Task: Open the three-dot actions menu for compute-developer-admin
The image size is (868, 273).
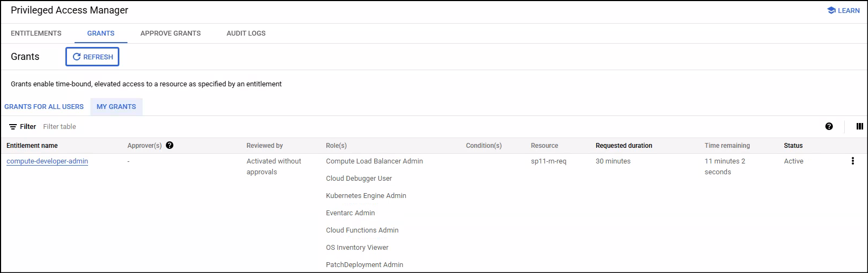Action: 852,161
